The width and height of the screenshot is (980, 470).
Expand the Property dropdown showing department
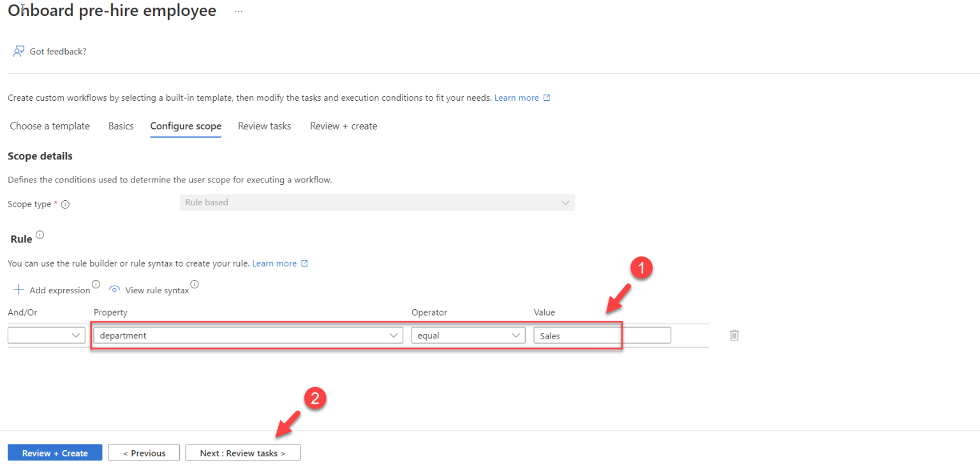coord(248,335)
